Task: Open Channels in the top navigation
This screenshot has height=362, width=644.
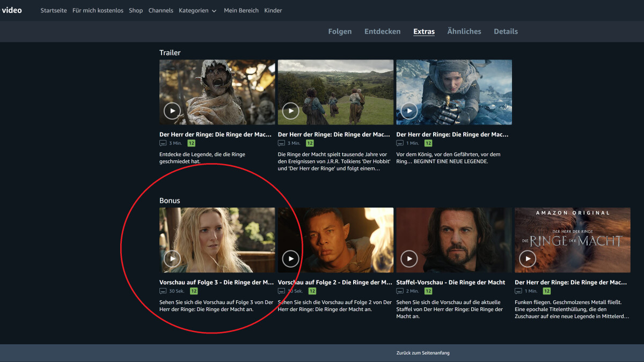Action: (x=161, y=11)
